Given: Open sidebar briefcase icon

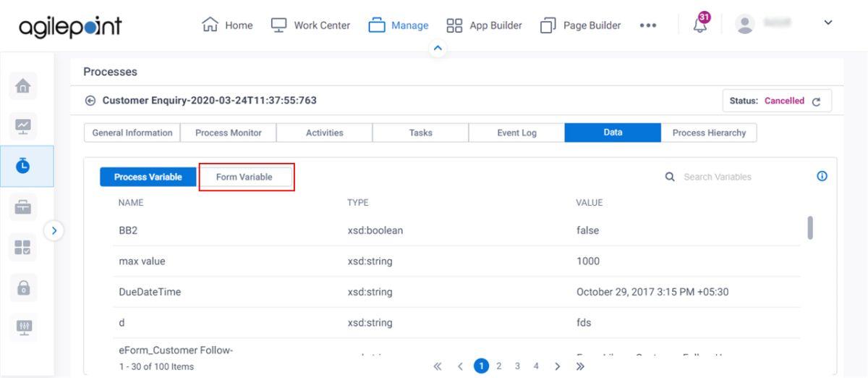Looking at the screenshot, I should [23, 207].
